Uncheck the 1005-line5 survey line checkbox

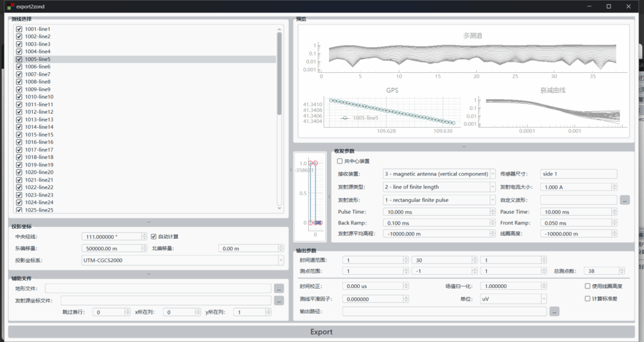(x=19, y=59)
